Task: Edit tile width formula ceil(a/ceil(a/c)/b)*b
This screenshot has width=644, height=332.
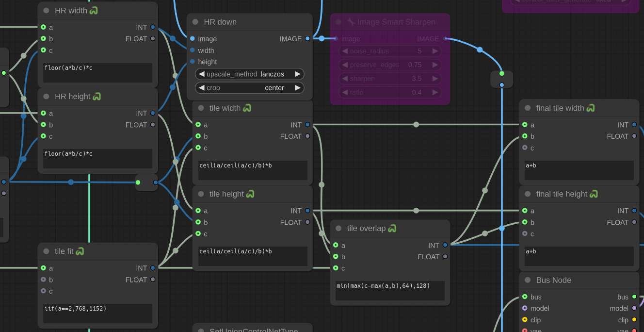Action: coord(253,170)
